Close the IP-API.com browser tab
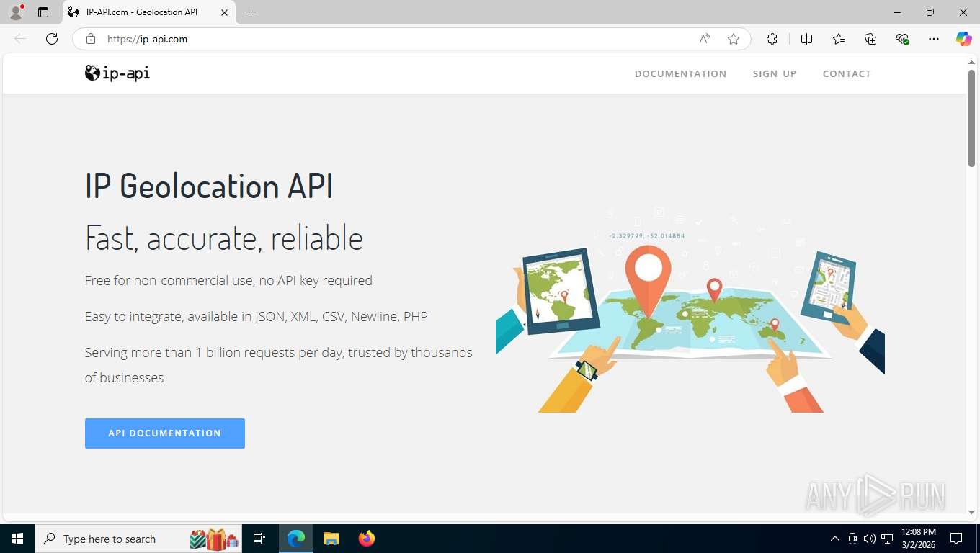Image resolution: width=980 pixels, height=553 pixels. pos(224,12)
